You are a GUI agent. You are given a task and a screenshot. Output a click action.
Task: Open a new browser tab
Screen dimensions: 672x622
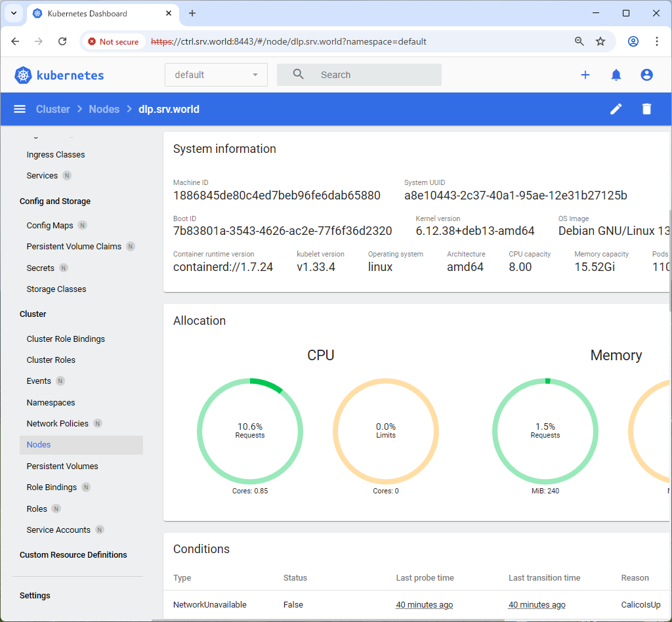(x=192, y=13)
